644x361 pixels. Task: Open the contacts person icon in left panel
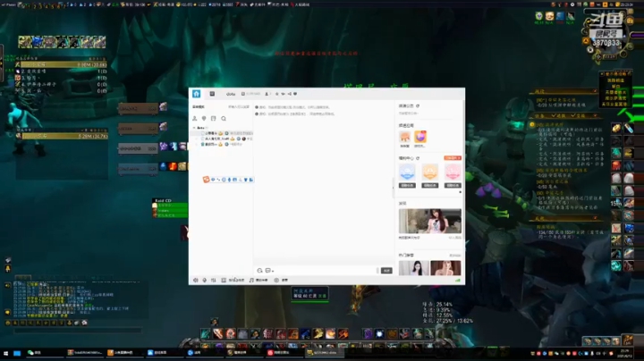pyautogui.click(x=195, y=119)
